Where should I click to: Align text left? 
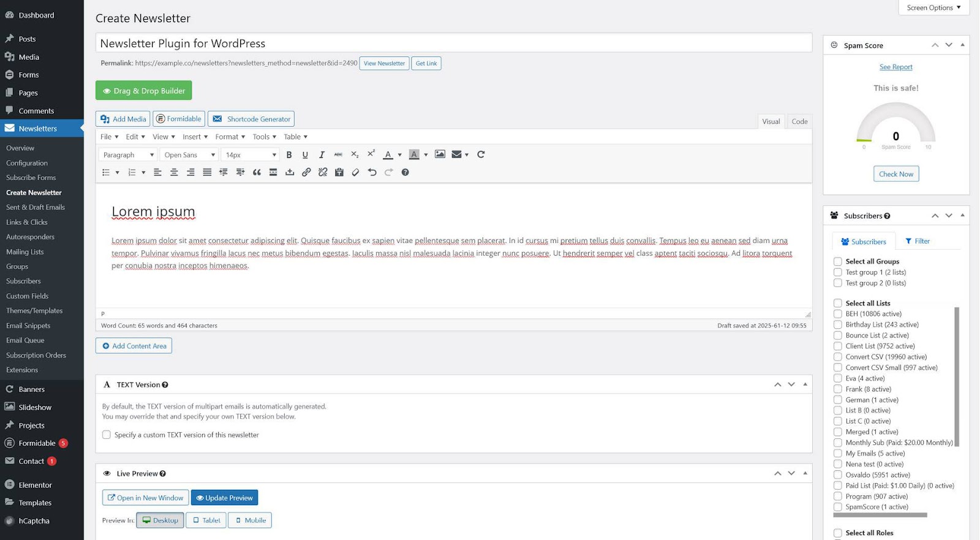pyautogui.click(x=157, y=173)
